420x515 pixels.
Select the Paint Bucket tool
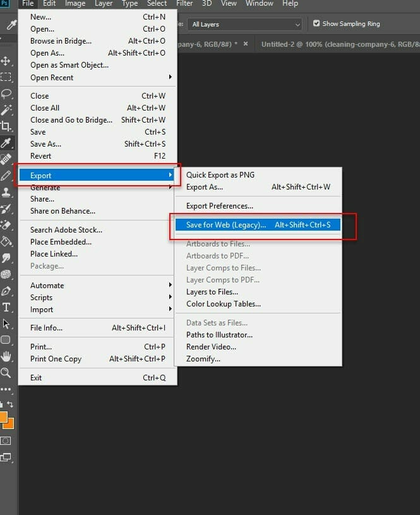[6, 241]
